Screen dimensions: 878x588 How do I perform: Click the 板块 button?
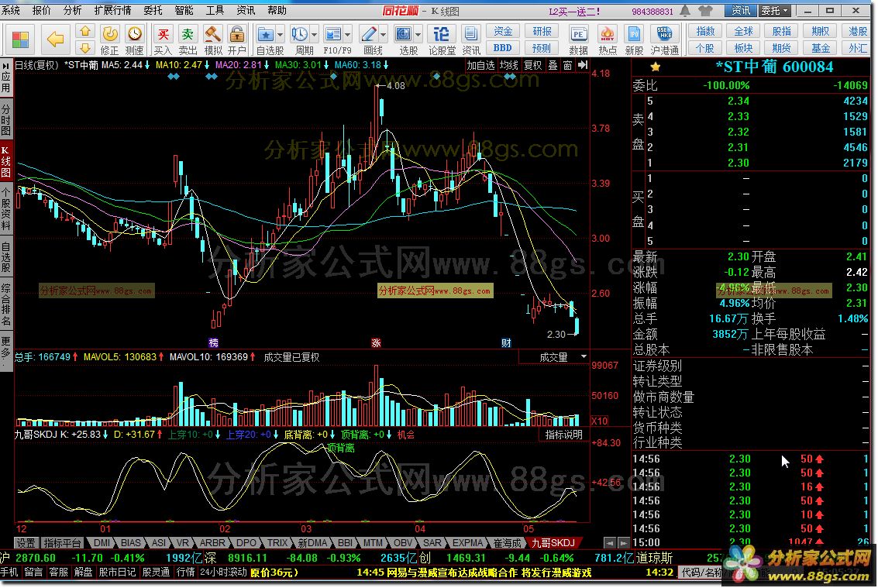pyautogui.click(x=743, y=48)
